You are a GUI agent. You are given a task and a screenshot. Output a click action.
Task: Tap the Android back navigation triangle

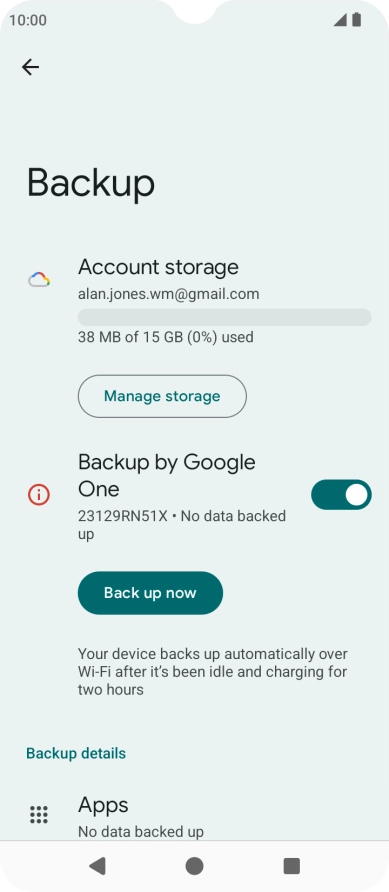97,866
